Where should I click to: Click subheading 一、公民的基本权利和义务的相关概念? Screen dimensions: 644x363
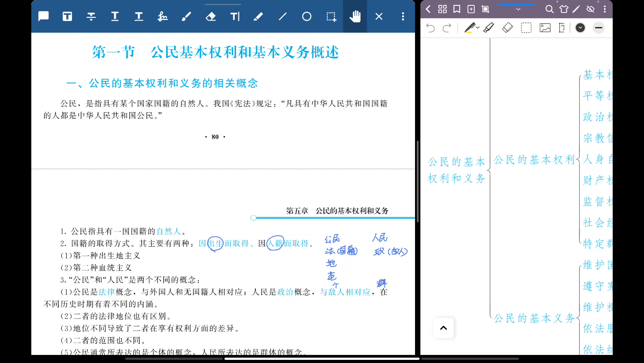[x=162, y=83]
